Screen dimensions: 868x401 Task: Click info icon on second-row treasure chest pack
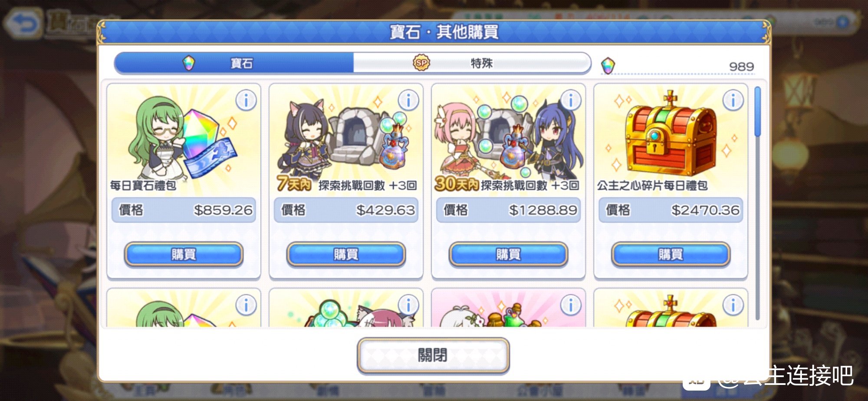tap(733, 305)
